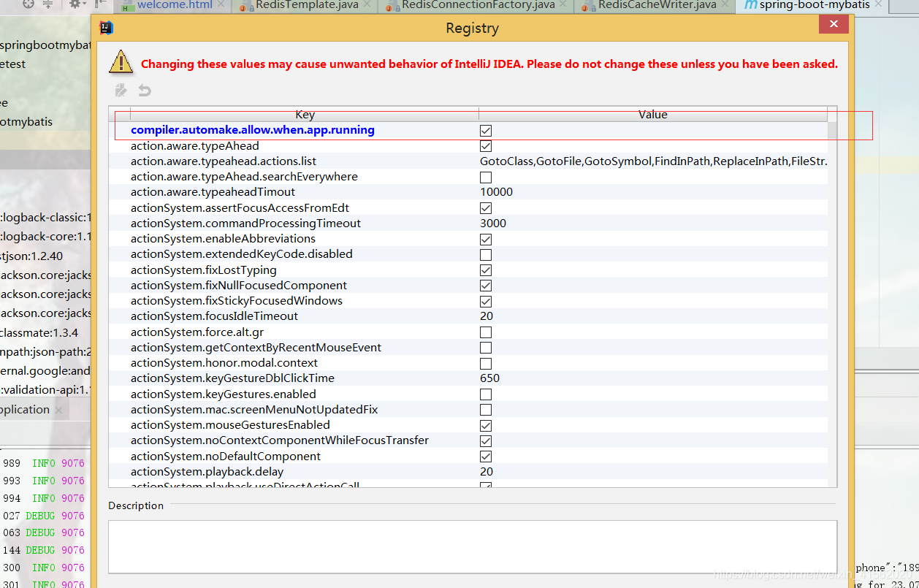Click logback-core library in project tree

point(45,237)
